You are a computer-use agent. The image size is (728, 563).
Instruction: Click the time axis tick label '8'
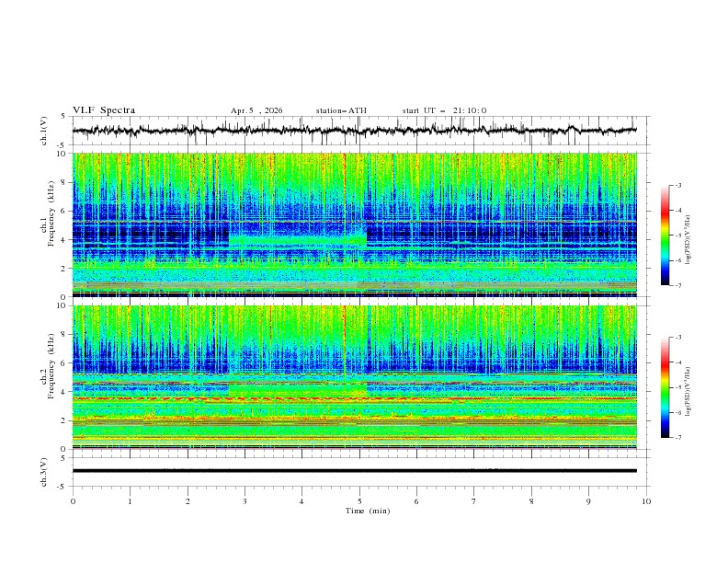(x=531, y=501)
